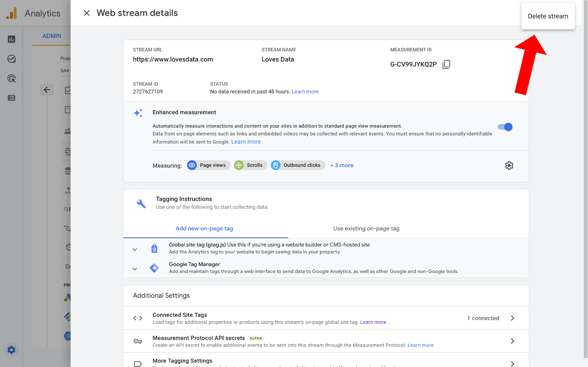This screenshot has height=367, width=588.
Task: Open Learn more about data status
Action: [305, 91]
